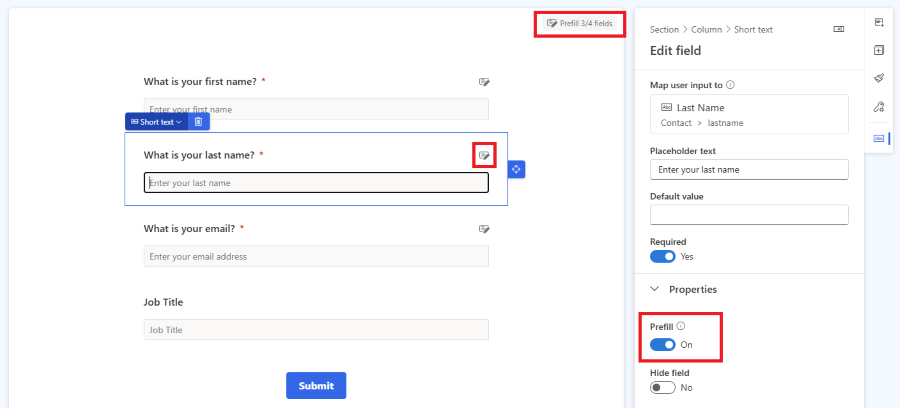The width and height of the screenshot is (900, 408).
Task: Select Section in the breadcrumb
Action: [664, 30]
